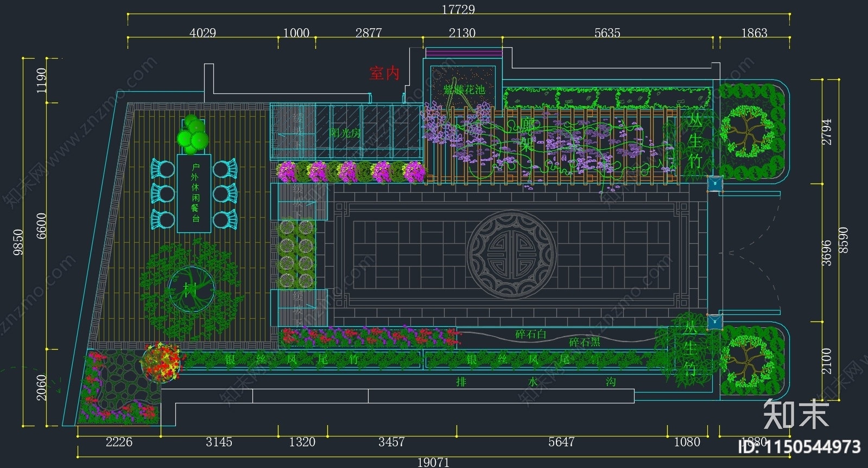This screenshot has width=868, height=468.
Task: Select the 排水沟 drainage label
Action: [x=536, y=382]
